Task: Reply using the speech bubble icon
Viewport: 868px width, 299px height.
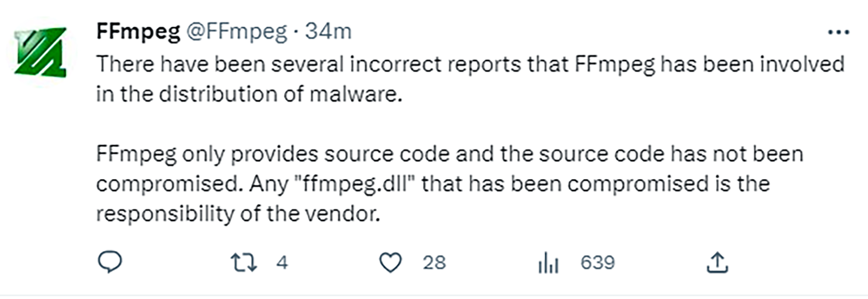Action: pyautogui.click(x=110, y=262)
